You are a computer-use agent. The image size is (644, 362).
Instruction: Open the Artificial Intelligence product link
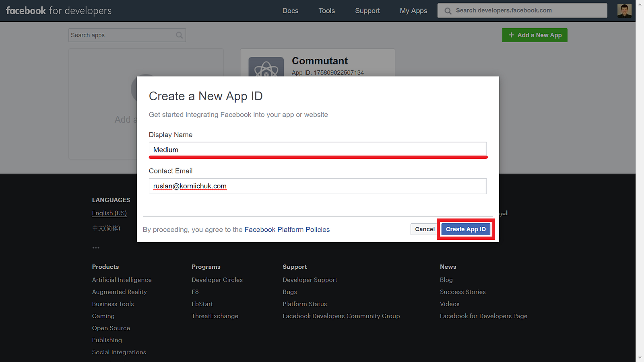click(x=122, y=280)
